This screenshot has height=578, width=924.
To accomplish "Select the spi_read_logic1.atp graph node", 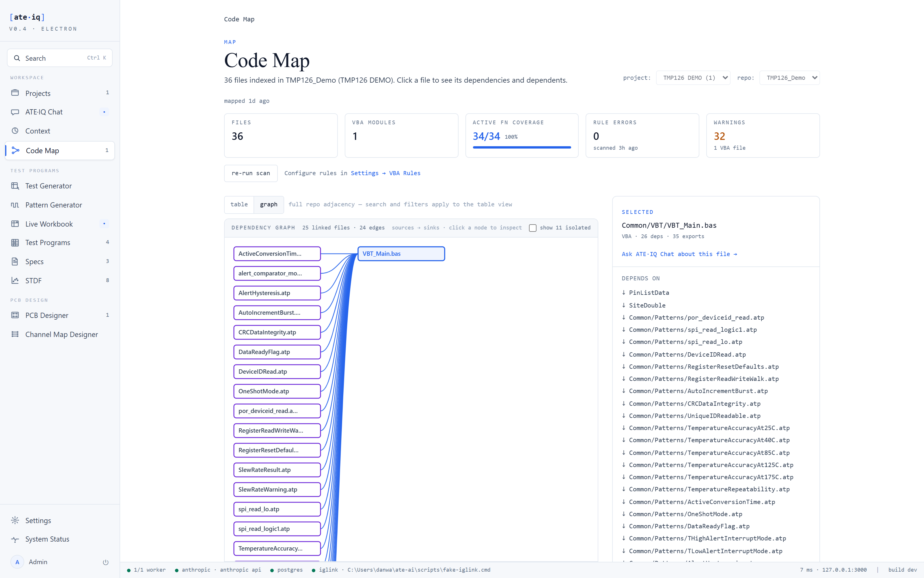I will (x=277, y=529).
